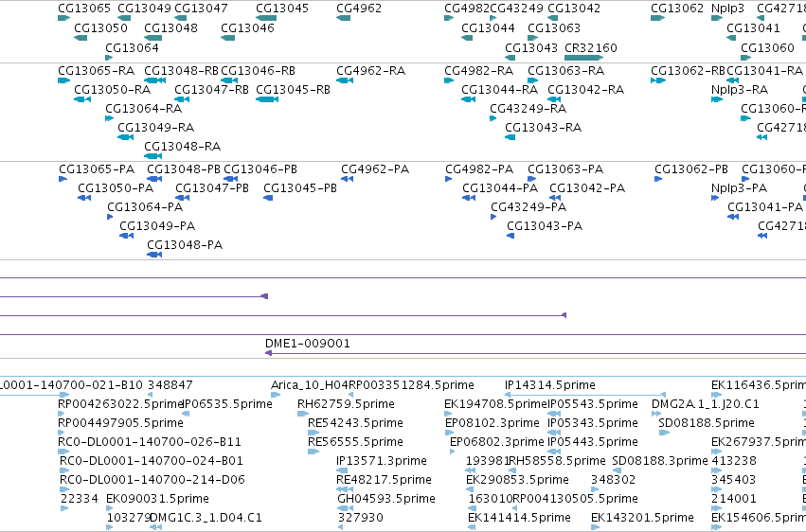Open the CG13043-RA transcript label

(543, 128)
